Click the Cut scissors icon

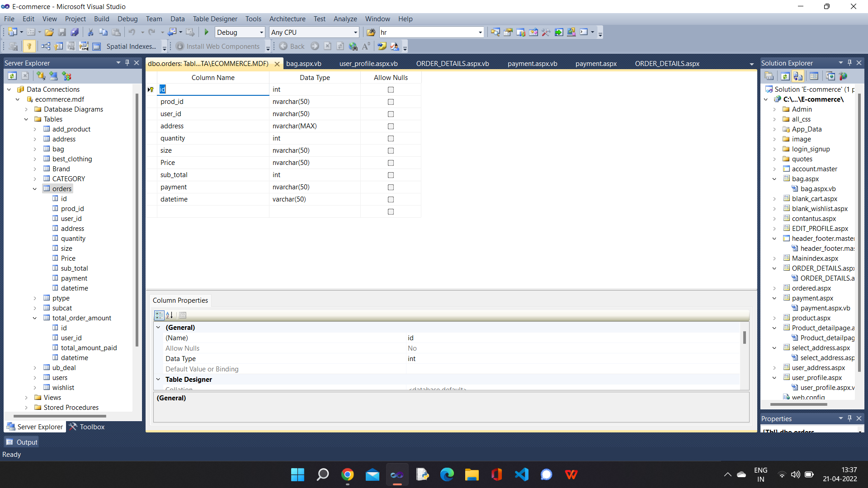[90, 32]
